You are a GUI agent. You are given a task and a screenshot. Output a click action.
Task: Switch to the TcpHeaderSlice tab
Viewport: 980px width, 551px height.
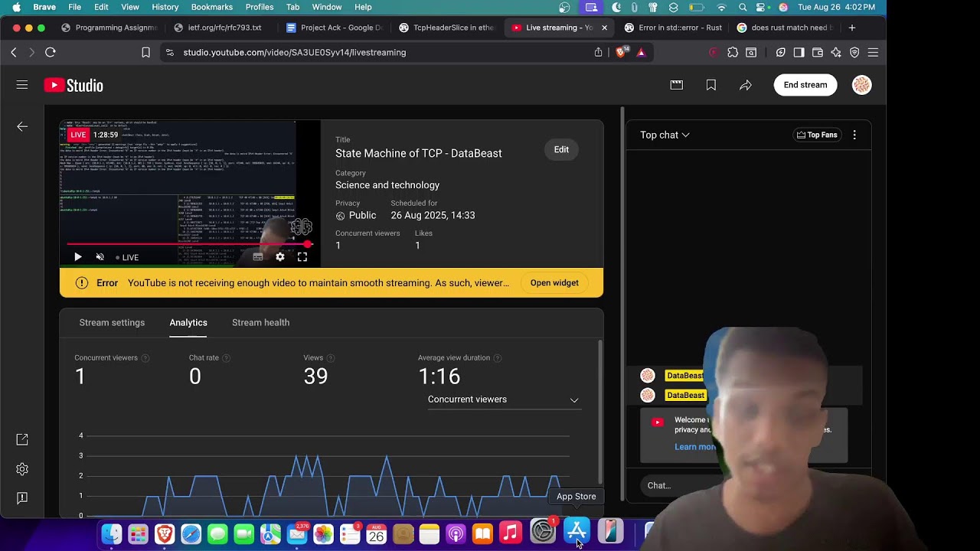click(x=447, y=28)
